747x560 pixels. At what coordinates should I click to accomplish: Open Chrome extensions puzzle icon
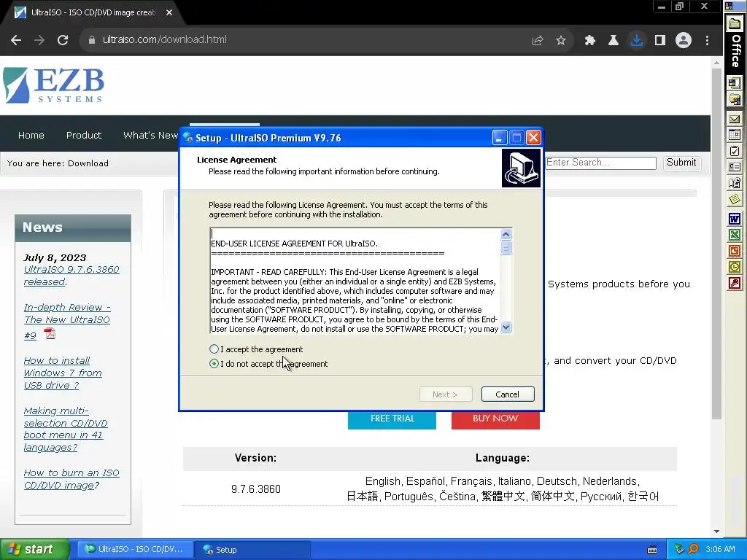pos(589,41)
